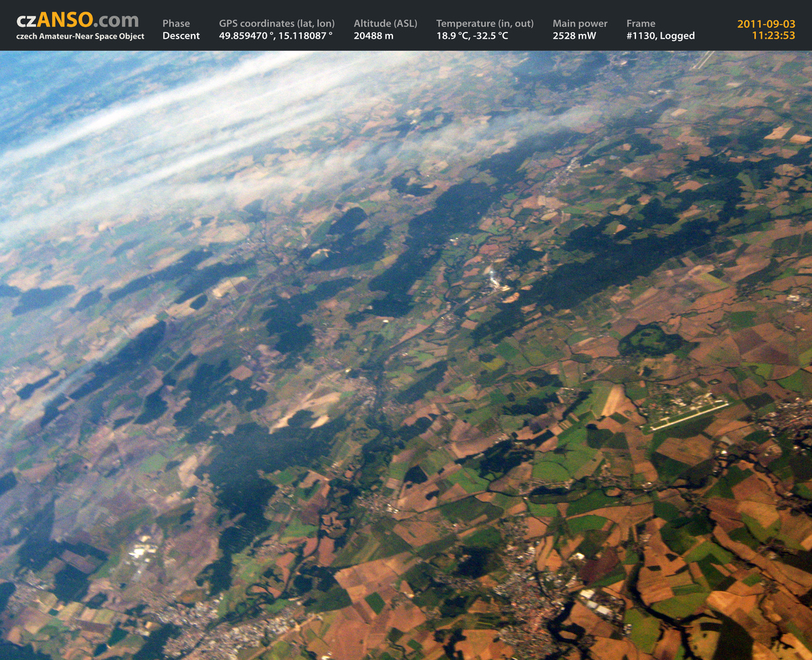The width and height of the screenshot is (812, 660).
Task: Click the date '2011-09-03'
Action: pos(767,24)
